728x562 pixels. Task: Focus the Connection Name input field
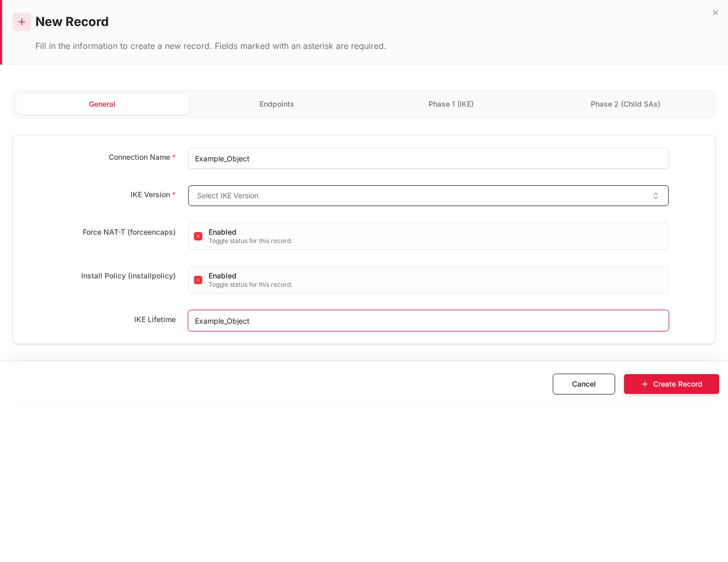pos(428,158)
